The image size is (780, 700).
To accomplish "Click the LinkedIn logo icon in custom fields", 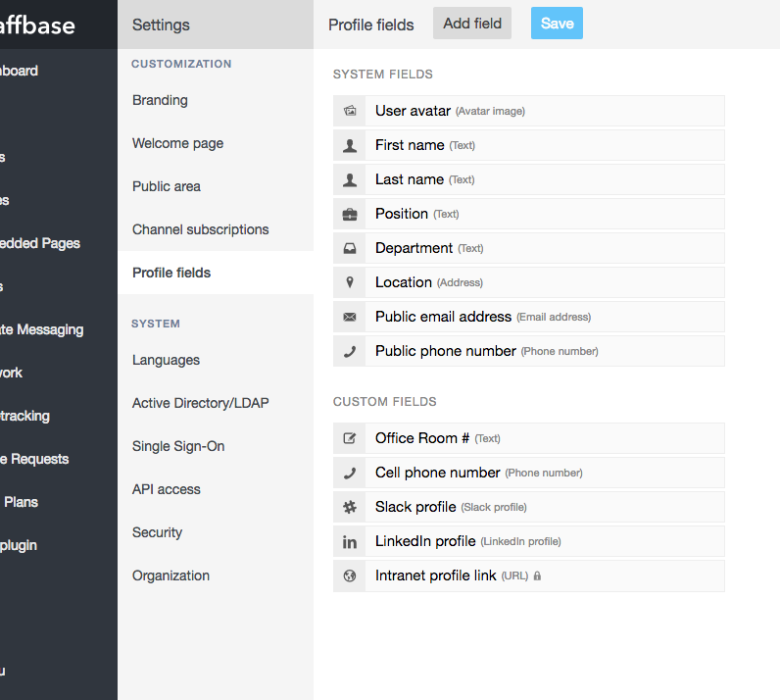I will coord(350,541).
